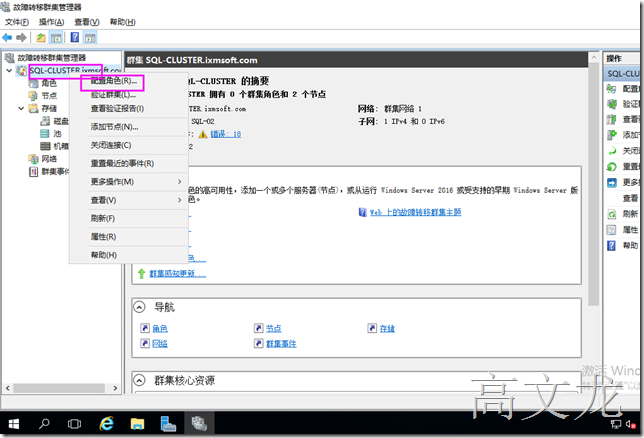Open the 帮助(H) menu in menu bar
The width and height of the screenshot is (644, 438).
click(x=122, y=22)
